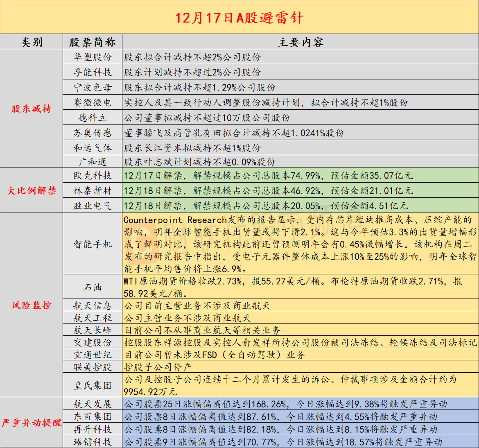Click the 大比例解禁 category cell

[x=32, y=190]
